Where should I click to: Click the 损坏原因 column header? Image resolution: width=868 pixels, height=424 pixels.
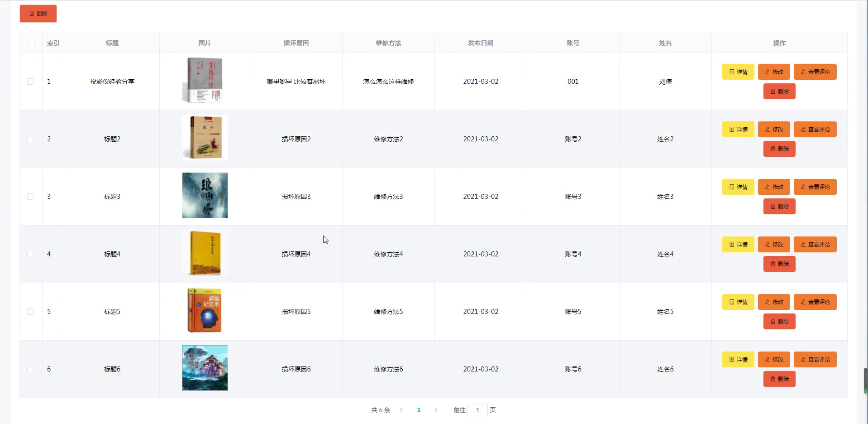296,43
